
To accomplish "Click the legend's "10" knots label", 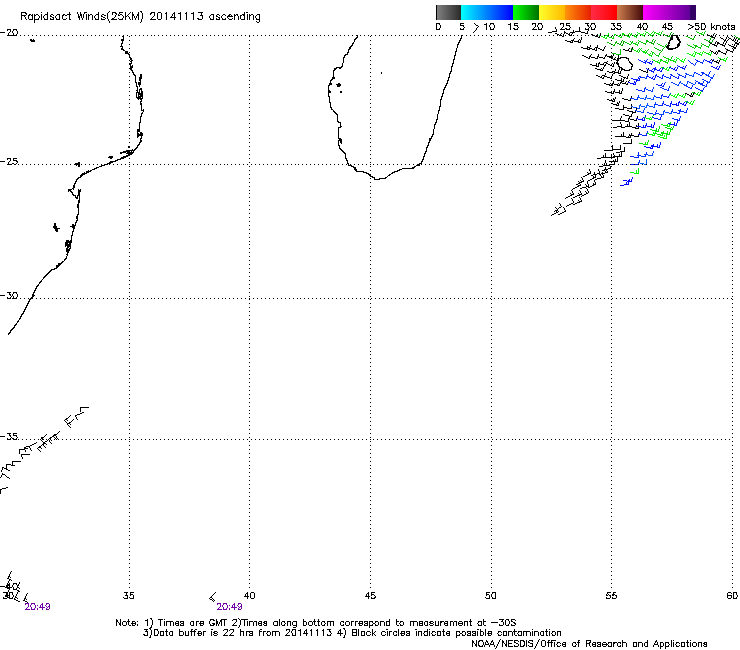I will pyautogui.click(x=489, y=27).
